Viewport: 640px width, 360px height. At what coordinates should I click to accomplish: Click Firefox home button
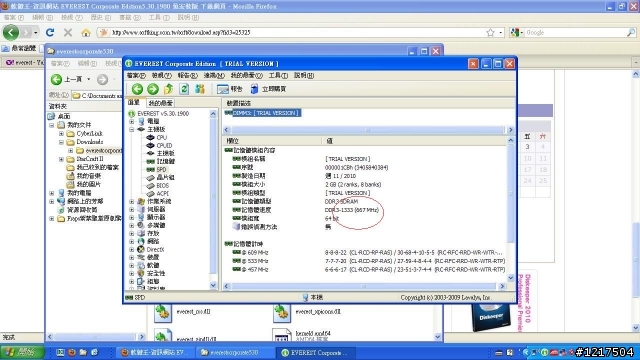point(86,32)
